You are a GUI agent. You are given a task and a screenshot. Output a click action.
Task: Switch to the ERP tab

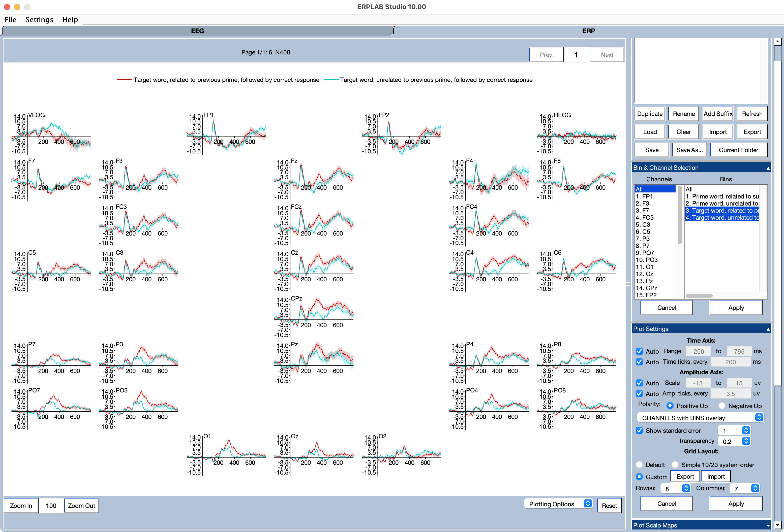pyautogui.click(x=588, y=31)
